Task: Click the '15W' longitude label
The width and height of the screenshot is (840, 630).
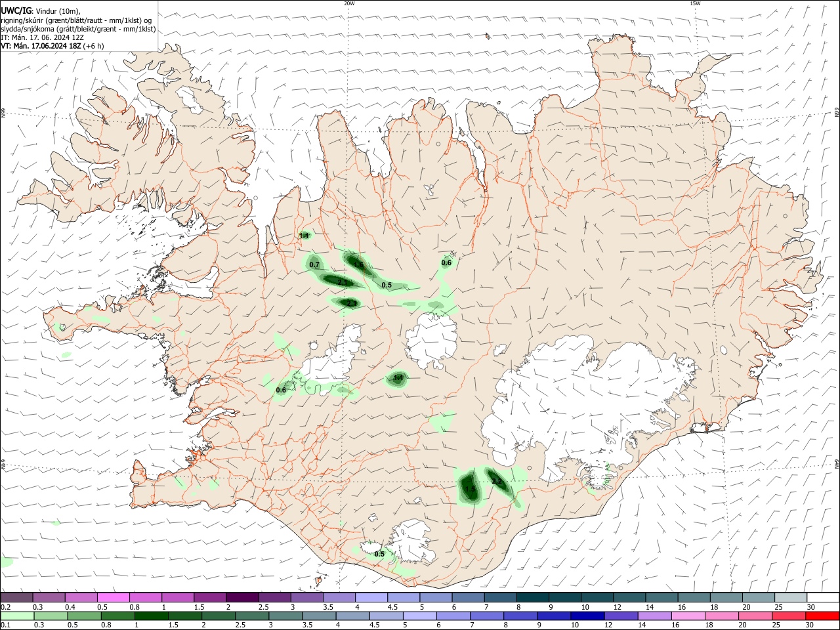Action: click(x=695, y=3)
